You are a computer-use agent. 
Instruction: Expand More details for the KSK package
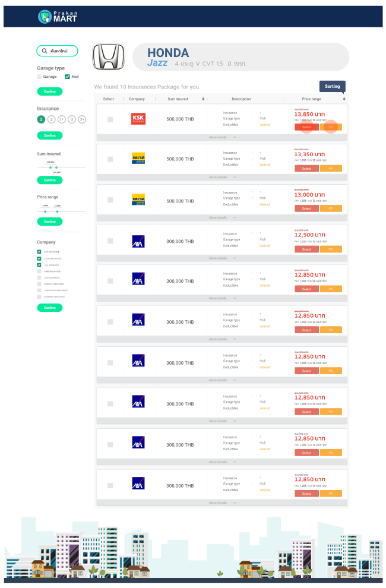pyautogui.click(x=221, y=137)
